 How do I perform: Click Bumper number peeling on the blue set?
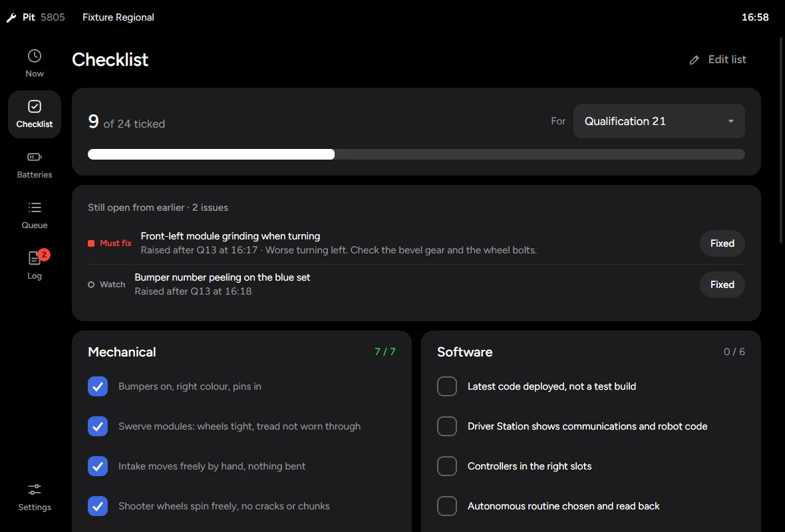point(222,278)
